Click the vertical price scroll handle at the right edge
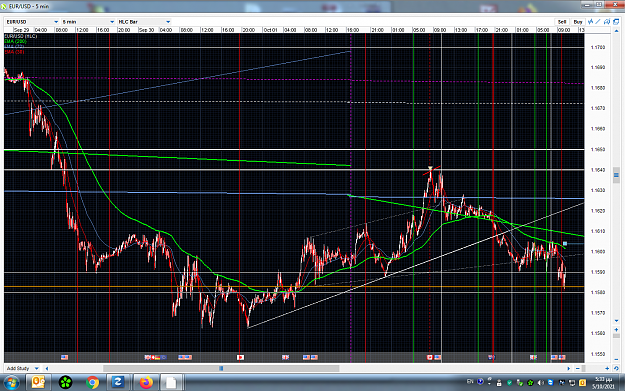The height and width of the screenshot is (391, 625). [x=616, y=175]
